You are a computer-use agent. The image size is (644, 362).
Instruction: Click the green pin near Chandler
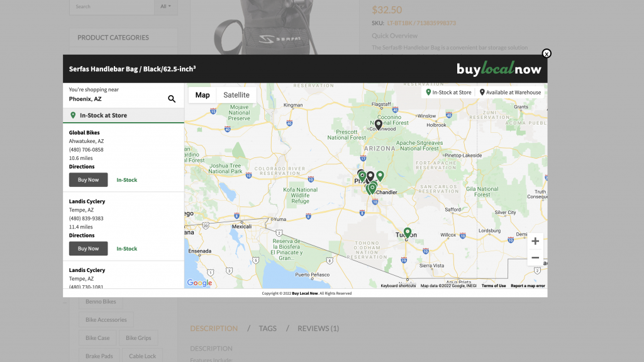coord(372,188)
